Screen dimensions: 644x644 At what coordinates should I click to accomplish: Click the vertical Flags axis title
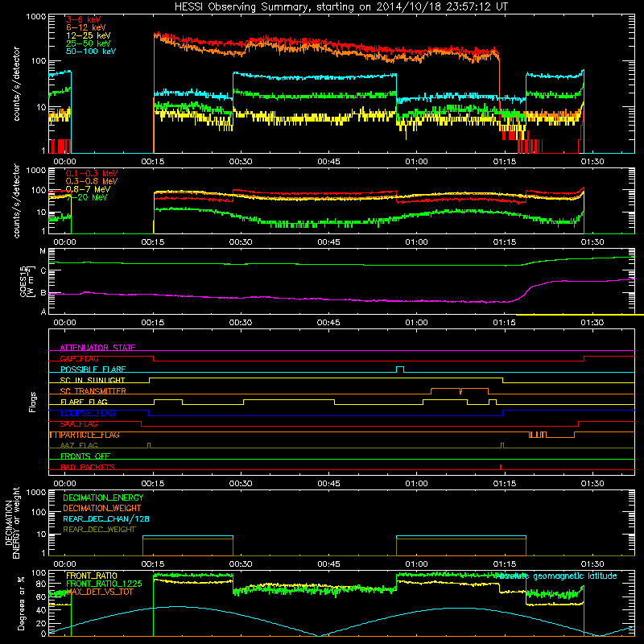pos(33,402)
